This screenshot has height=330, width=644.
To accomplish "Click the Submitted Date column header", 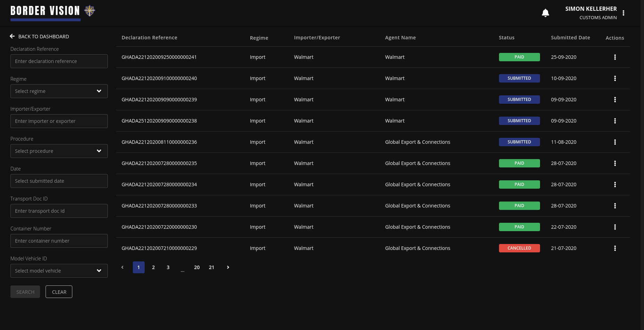I will (570, 38).
